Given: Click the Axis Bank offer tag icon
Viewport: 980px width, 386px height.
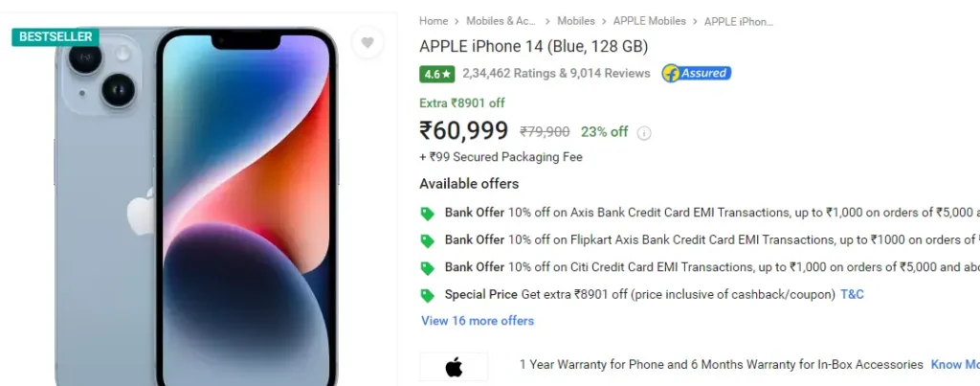Looking at the screenshot, I should point(427,214).
